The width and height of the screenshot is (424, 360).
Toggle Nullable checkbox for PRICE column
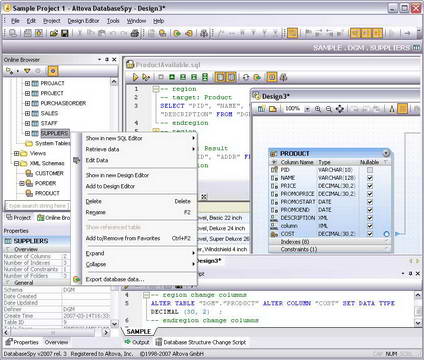coord(370,186)
